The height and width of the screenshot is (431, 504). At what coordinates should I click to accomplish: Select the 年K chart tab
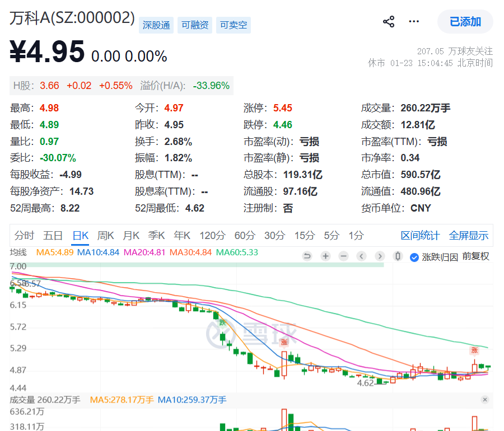182,236
